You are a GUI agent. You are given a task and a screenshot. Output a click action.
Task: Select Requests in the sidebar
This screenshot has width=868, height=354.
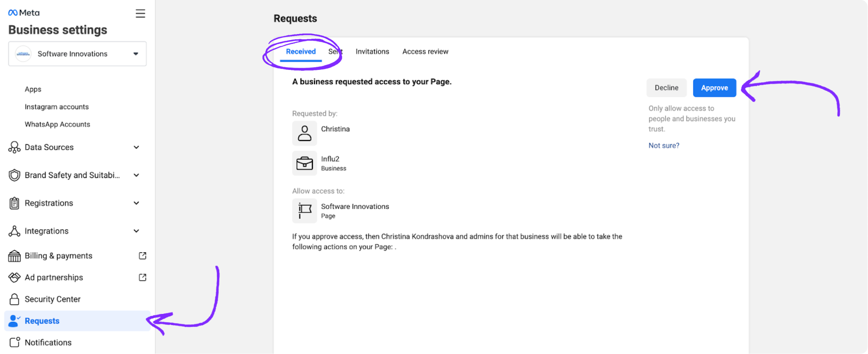click(x=77, y=321)
